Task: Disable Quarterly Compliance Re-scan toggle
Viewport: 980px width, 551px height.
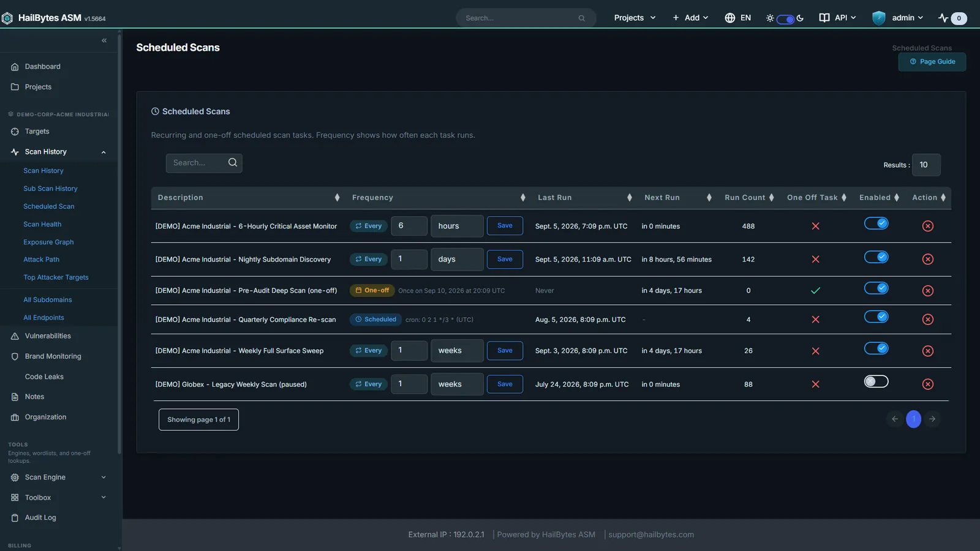Action: click(x=876, y=317)
